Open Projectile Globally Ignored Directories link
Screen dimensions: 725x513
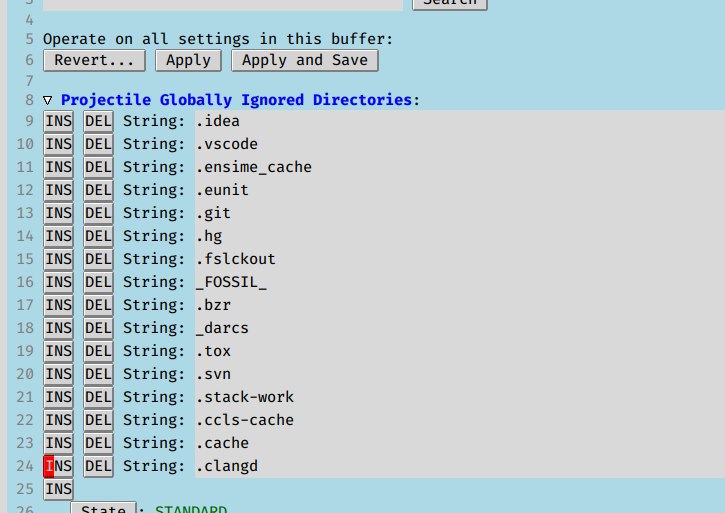pos(236,100)
